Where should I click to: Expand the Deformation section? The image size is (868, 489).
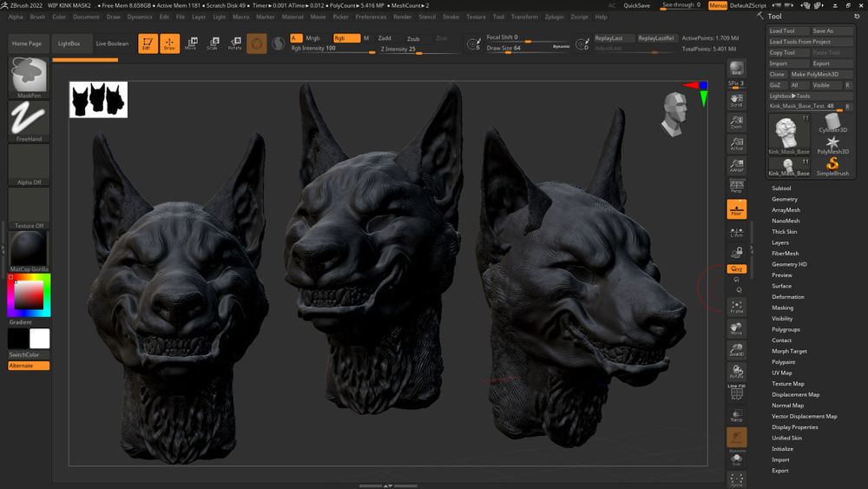tap(788, 297)
